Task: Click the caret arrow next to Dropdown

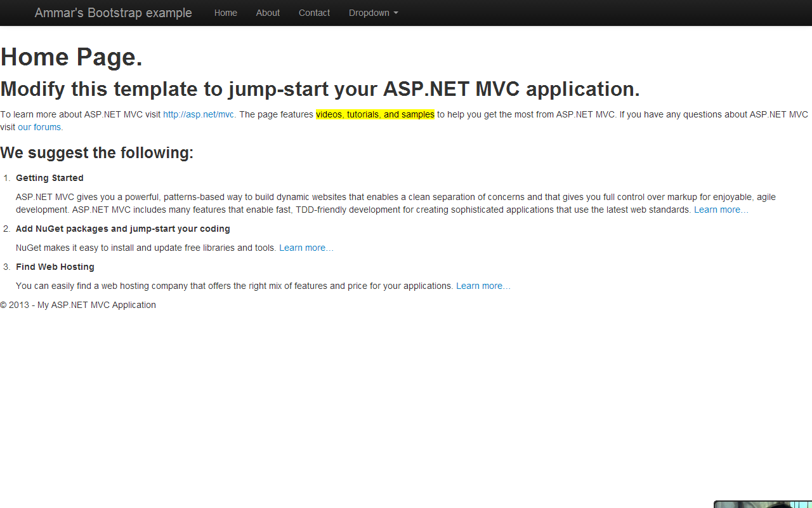Action: [x=396, y=13]
